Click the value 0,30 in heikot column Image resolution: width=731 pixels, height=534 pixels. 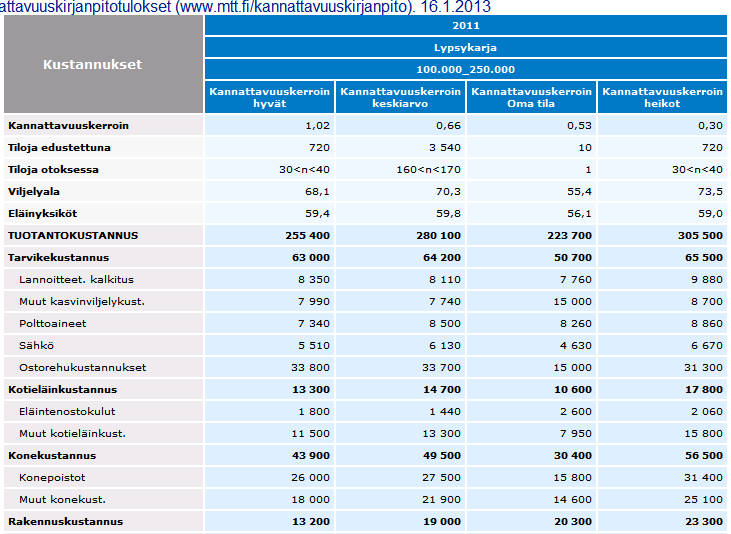[710, 126]
